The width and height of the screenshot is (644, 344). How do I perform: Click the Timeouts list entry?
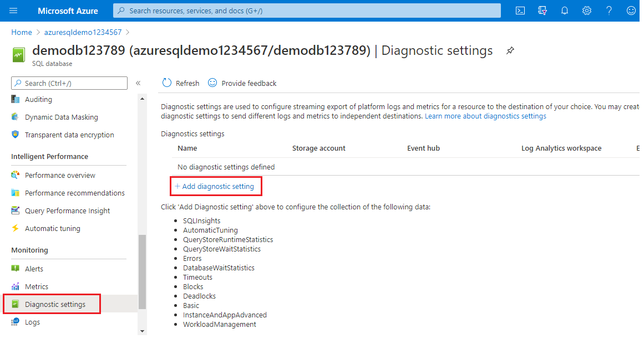pyautogui.click(x=197, y=277)
